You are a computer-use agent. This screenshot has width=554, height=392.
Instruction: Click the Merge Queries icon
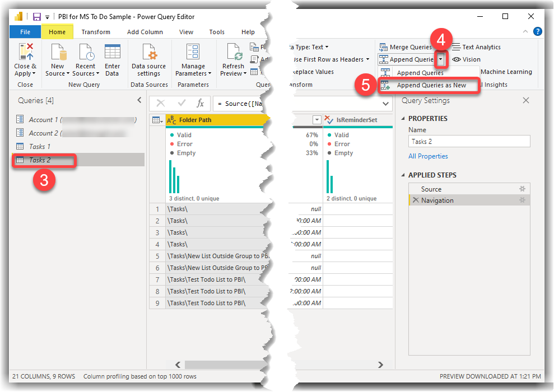(383, 47)
